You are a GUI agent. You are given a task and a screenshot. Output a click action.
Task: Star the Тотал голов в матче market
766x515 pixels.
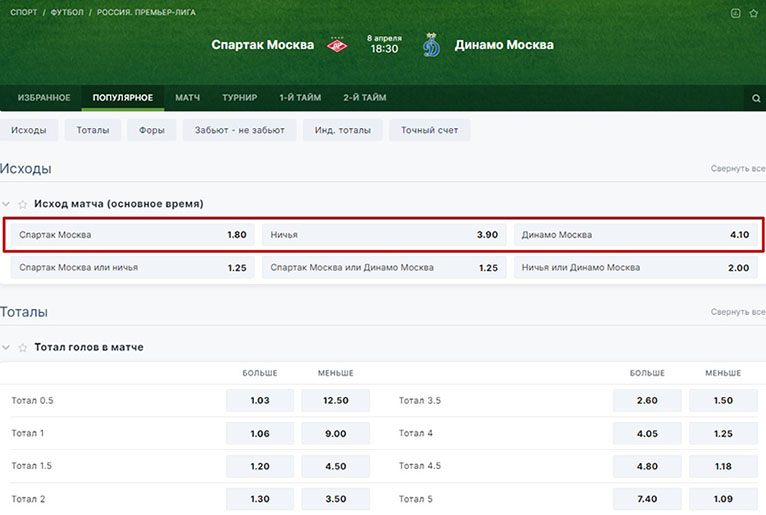pyautogui.click(x=22, y=348)
